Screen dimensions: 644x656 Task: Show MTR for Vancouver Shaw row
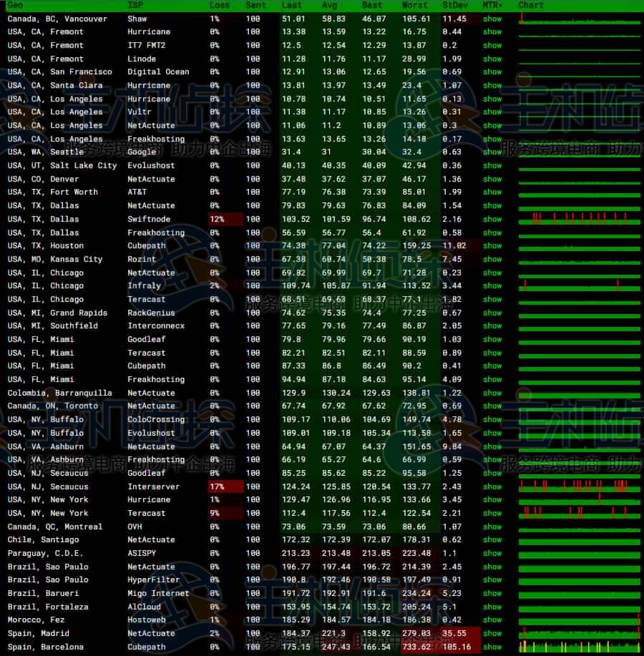[x=492, y=19]
